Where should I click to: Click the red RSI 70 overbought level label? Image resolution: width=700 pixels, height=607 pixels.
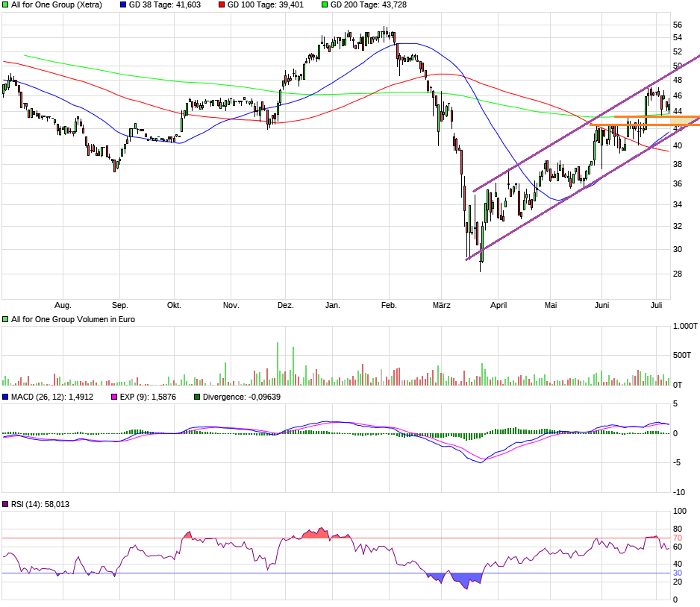pyautogui.click(x=678, y=538)
